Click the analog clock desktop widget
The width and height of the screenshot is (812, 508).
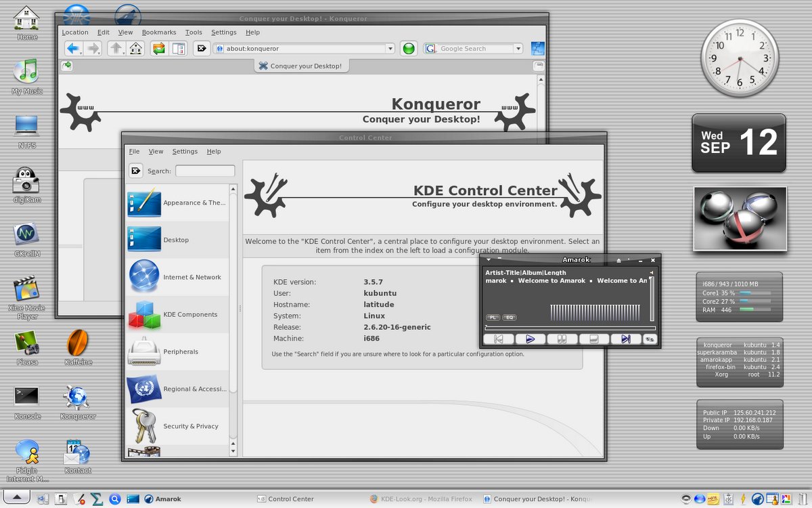coord(739,58)
